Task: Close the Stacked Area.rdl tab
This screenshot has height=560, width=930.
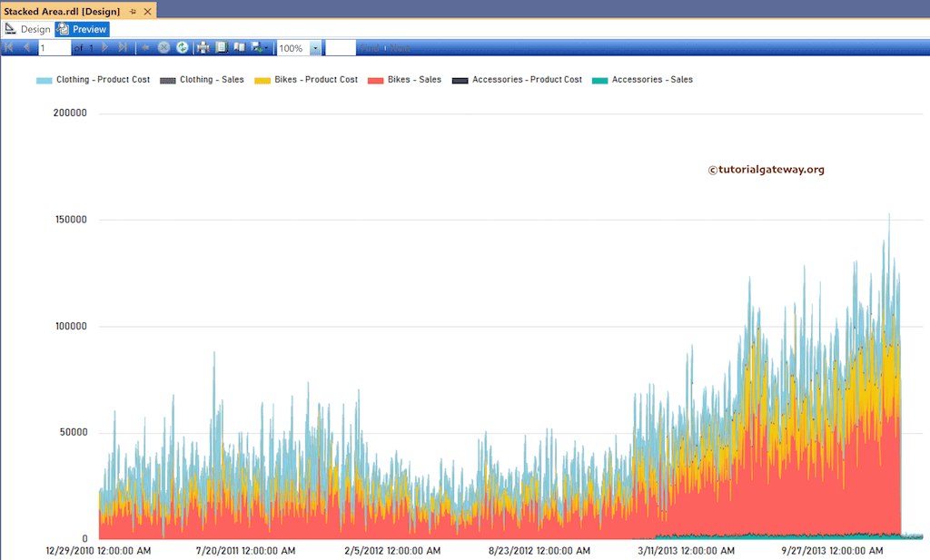Action: (148, 11)
